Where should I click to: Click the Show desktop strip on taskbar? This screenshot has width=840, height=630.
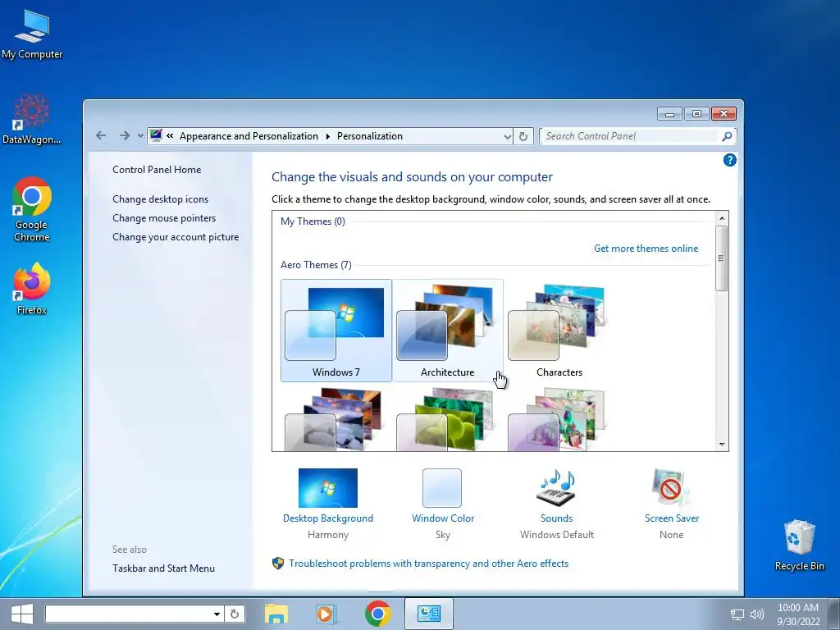coord(834,614)
